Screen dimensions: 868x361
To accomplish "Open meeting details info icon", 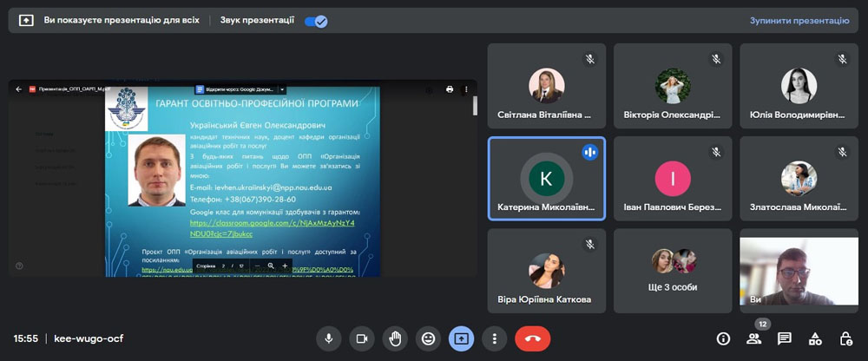I will 723,338.
